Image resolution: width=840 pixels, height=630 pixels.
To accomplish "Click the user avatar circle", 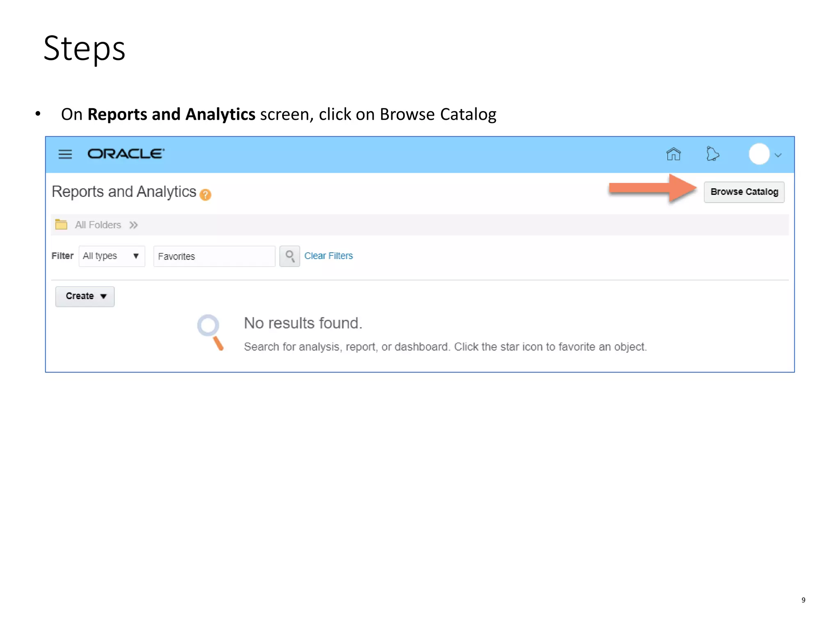I will (x=759, y=154).
